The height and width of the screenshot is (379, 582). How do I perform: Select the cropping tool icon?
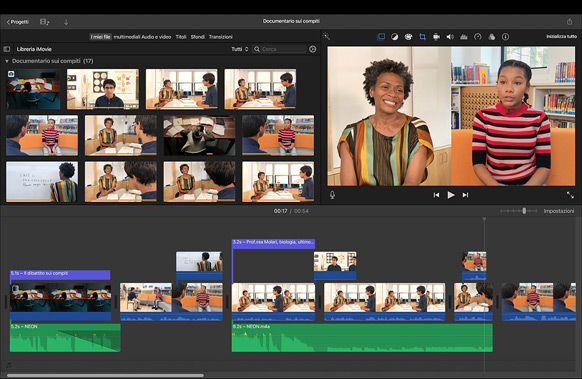point(422,37)
